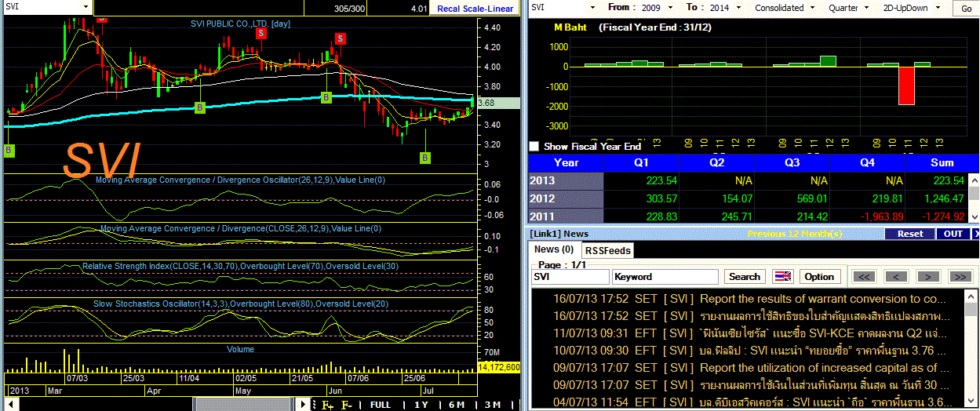Open 10/07/13 09:30 EFT news item
980x411 pixels.
click(x=751, y=350)
